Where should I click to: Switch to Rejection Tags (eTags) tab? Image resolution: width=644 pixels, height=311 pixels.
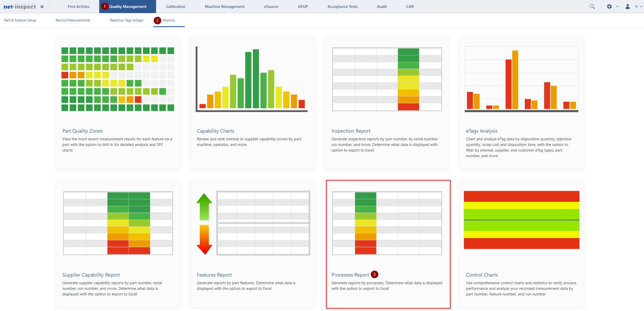click(x=127, y=20)
